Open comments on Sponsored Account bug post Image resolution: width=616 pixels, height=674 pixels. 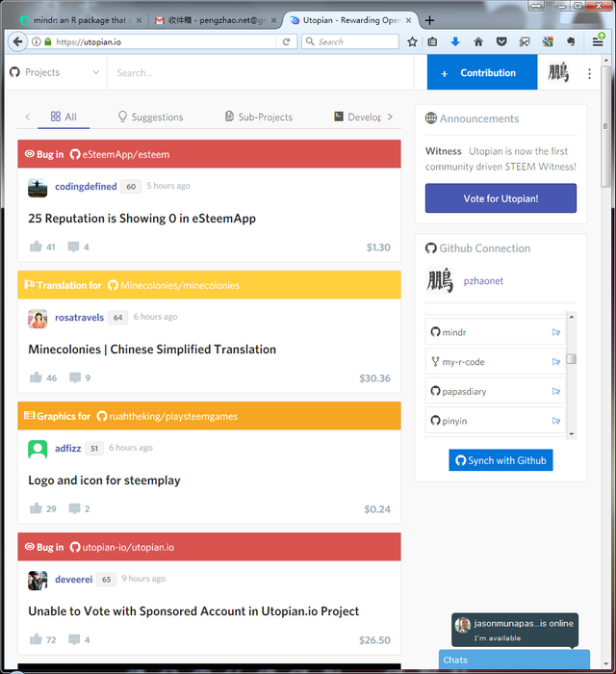[x=75, y=639]
